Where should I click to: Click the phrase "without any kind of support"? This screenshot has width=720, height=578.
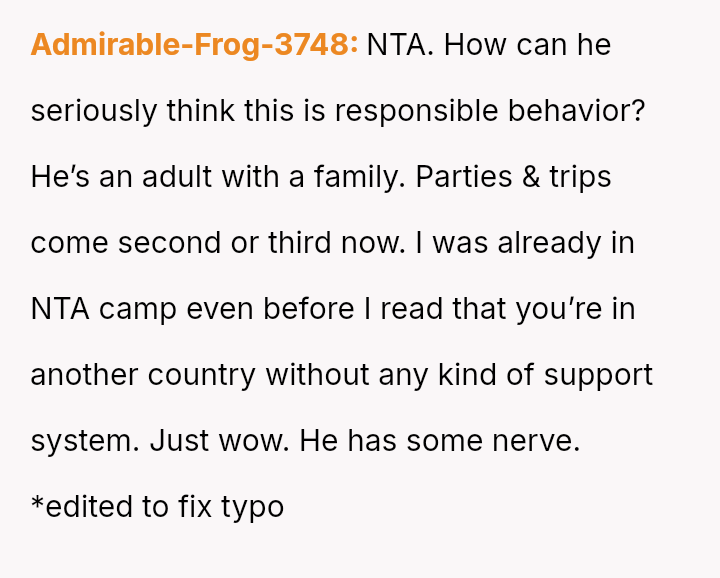pyautogui.click(x=458, y=375)
